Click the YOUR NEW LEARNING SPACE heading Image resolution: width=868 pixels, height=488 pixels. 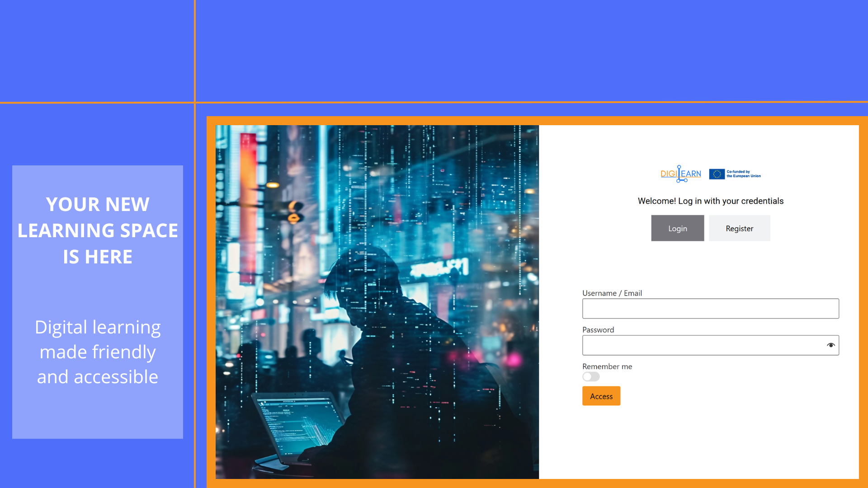pyautogui.click(x=98, y=230)
